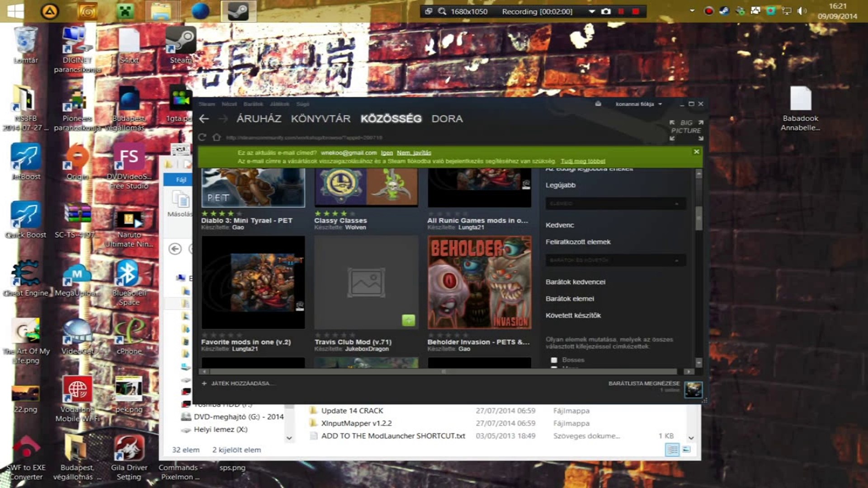Open the friends list avatar icon
Viewport: 868px width, 488px height.
(x=693, y=389)
